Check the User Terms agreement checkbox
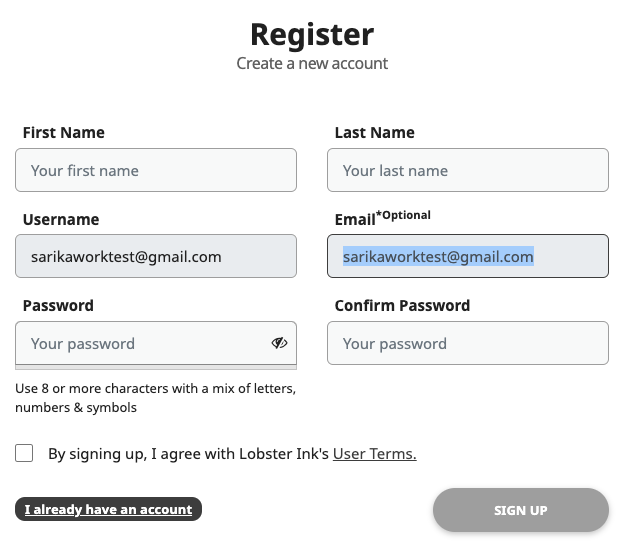Image resolution: width=625 pixels, height=548 pixels. tap(24, 453)
